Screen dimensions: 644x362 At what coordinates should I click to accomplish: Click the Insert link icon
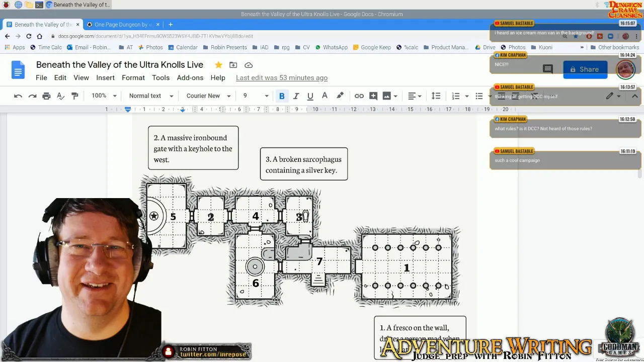[359, 96]
